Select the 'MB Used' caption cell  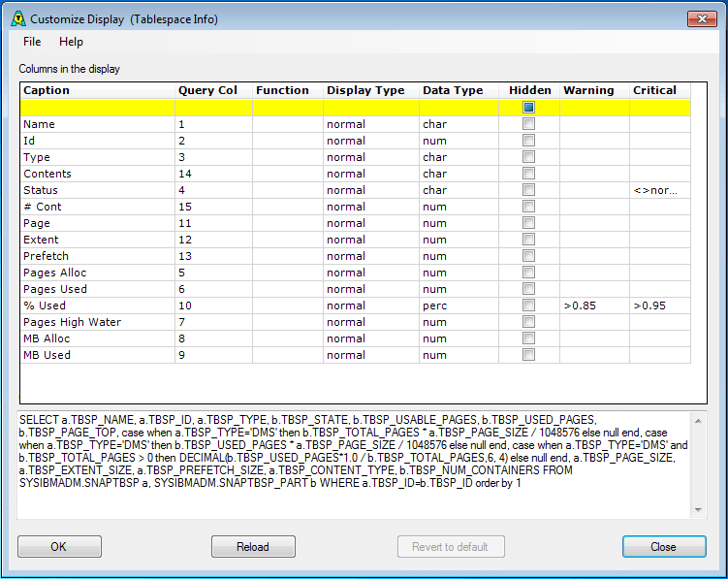click(98, 355)
